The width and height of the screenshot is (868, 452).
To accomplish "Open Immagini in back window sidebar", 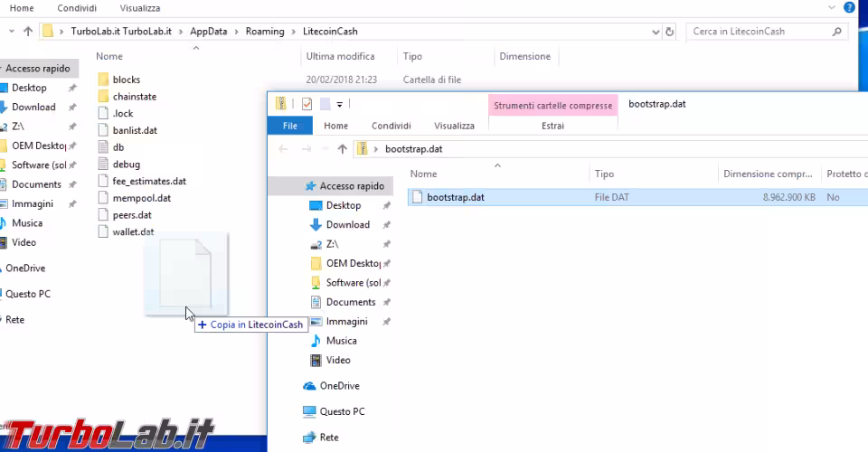I will click(33, 203).
